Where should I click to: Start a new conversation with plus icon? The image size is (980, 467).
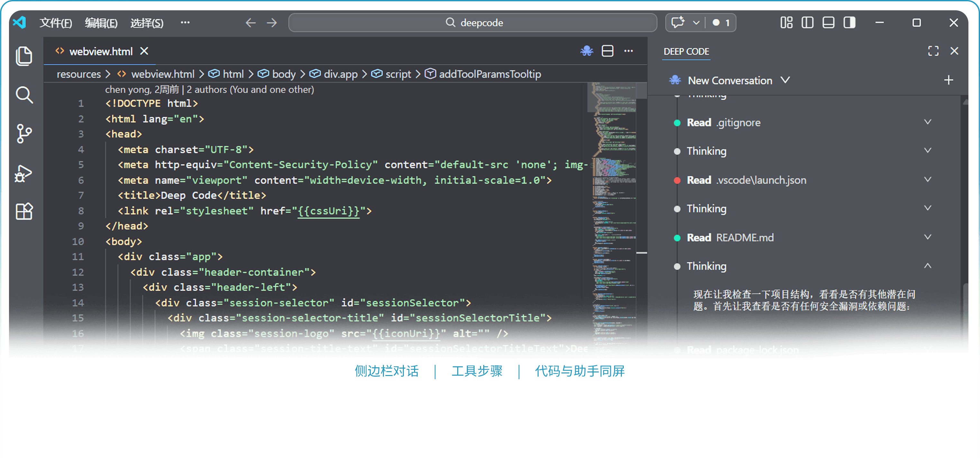pos(948,80)
